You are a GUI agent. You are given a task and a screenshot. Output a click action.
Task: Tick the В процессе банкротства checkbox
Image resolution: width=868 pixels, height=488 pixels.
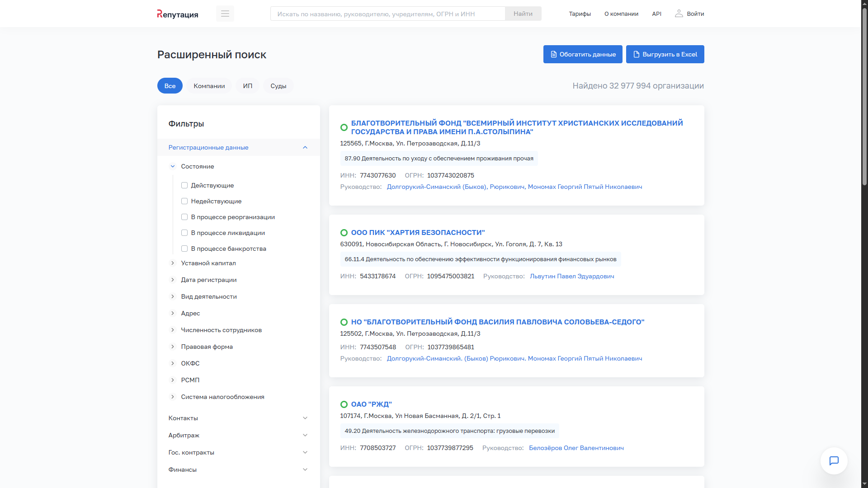pyautogui.click(x=184, y=249)
